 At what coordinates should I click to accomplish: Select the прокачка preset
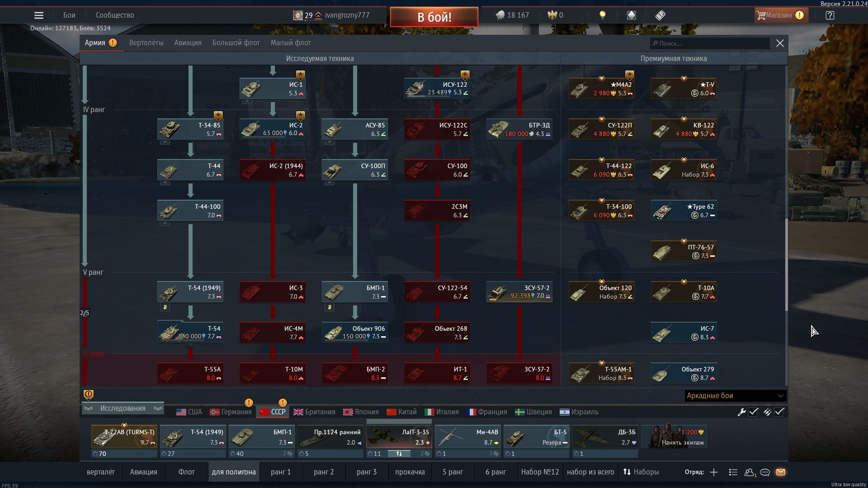(410, 472)
